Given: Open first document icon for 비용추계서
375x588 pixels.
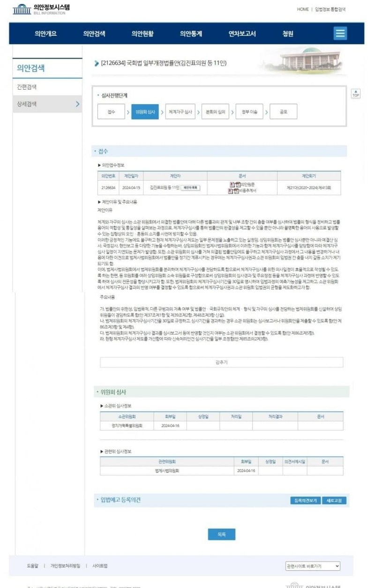Looking at the screenshot, I should tap(230, 191).
